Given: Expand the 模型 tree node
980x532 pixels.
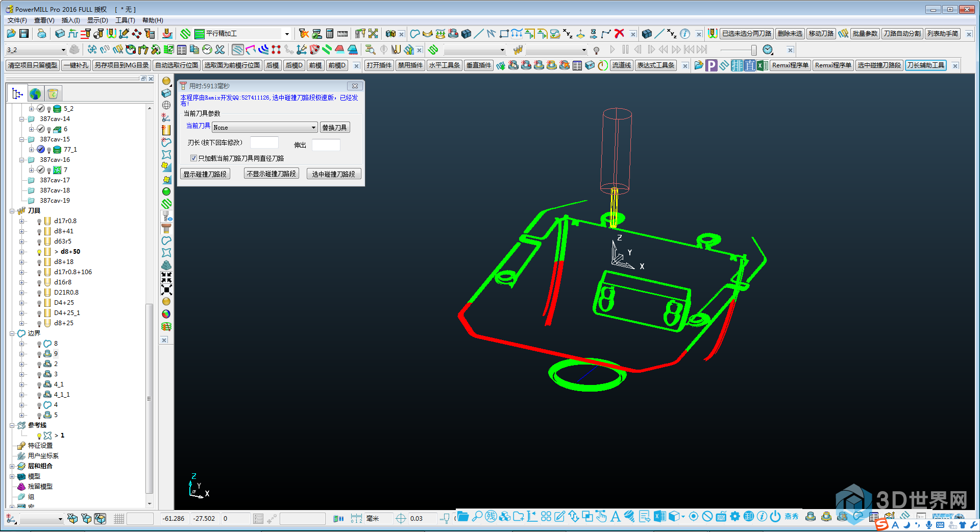Looking at the screenshot, I should (12, 476).
